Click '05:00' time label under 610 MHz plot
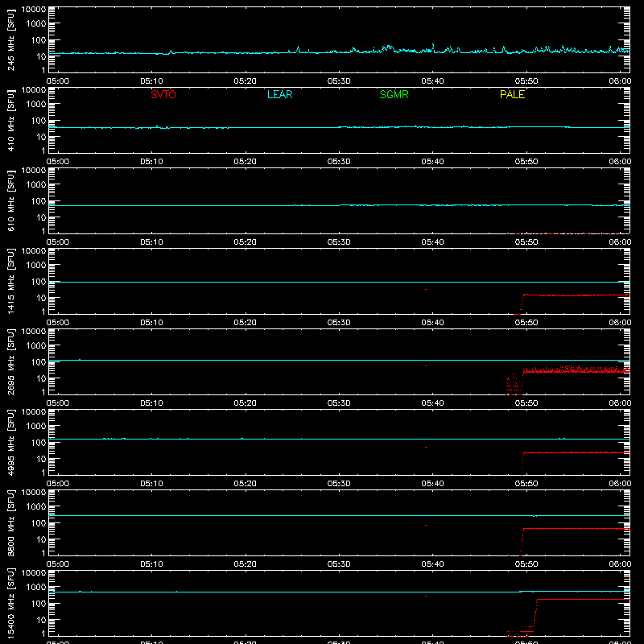The height and width of the screenshot is (644, 644). 58,242
